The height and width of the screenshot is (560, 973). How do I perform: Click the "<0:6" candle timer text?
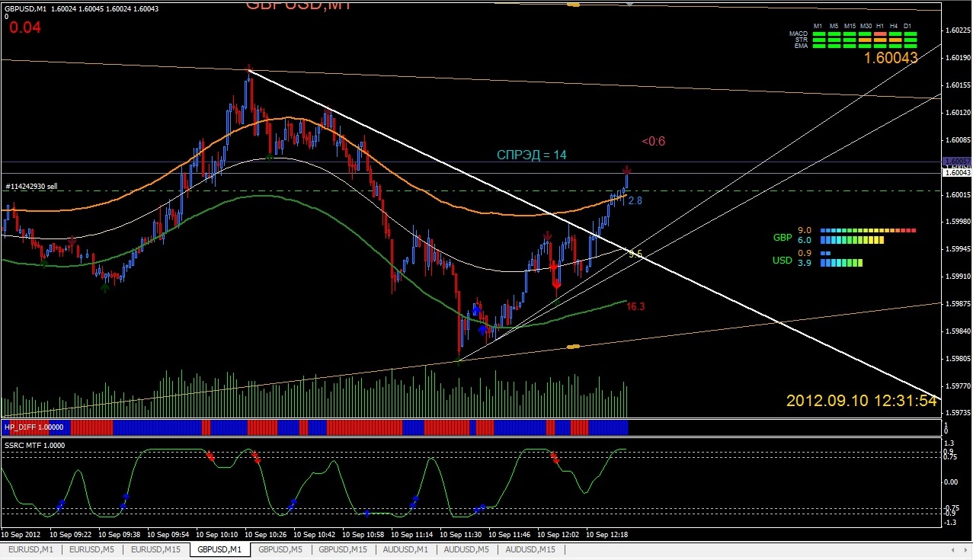[x=653, y=141]
